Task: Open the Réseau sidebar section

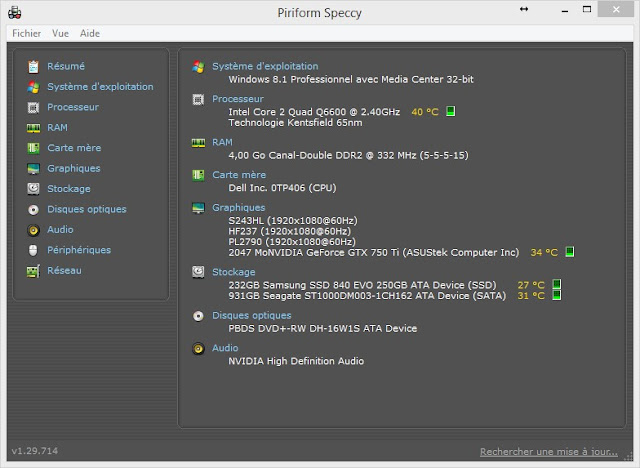Action: [x=64, y=270]
